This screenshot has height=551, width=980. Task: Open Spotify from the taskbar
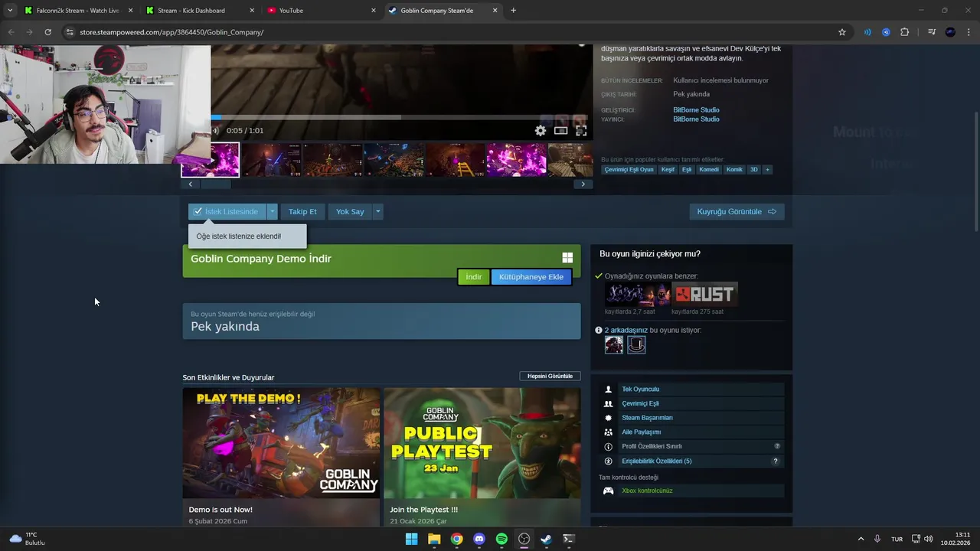click(501, 539)
